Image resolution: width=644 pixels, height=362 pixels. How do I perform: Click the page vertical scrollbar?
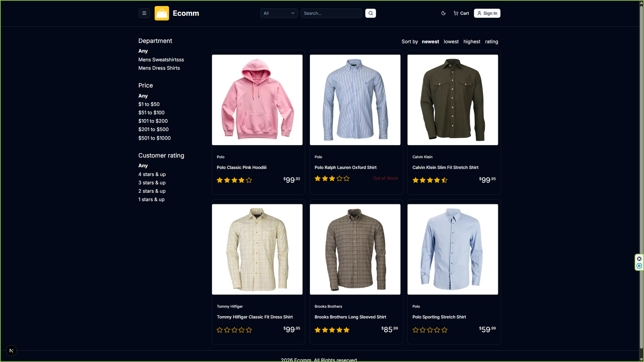coord(641,177)
